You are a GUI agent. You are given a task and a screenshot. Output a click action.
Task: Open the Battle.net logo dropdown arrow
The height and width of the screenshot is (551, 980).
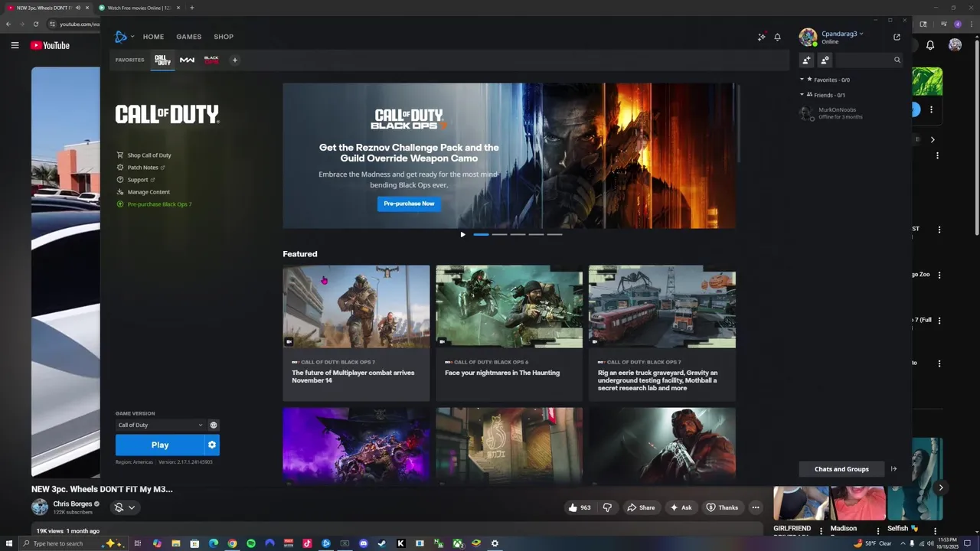point(132,37)
